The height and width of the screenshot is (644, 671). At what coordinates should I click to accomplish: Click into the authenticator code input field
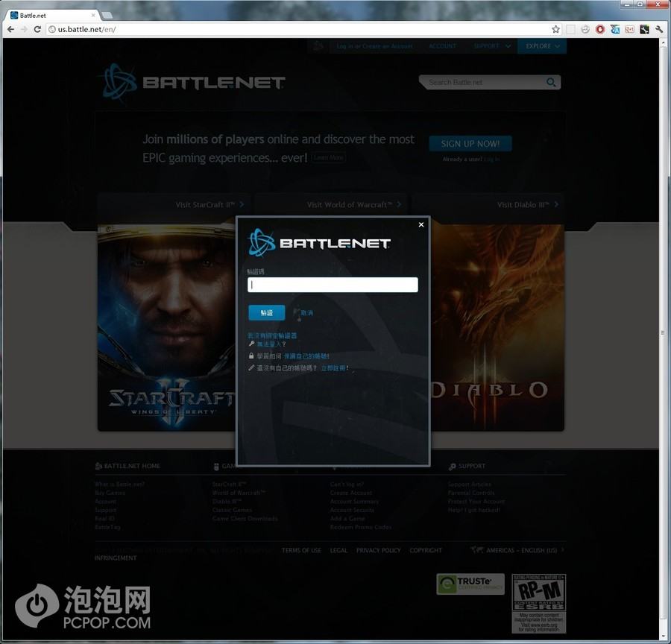333,285
